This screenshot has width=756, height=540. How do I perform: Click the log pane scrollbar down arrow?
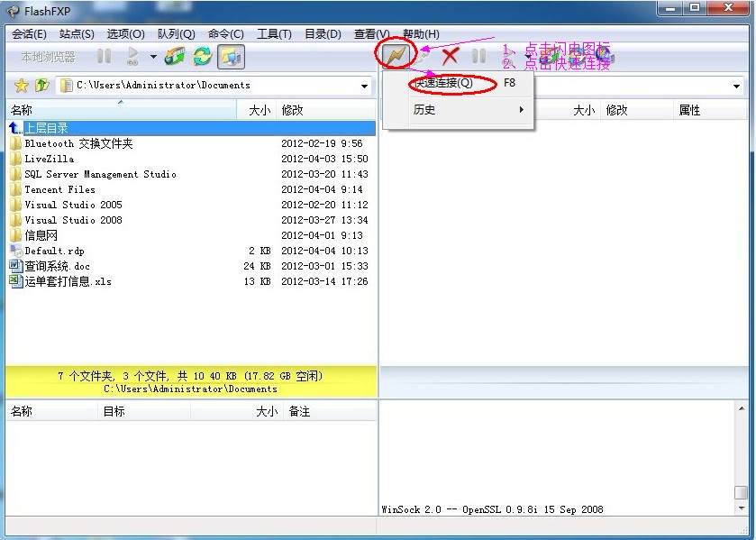click(741, 508)
